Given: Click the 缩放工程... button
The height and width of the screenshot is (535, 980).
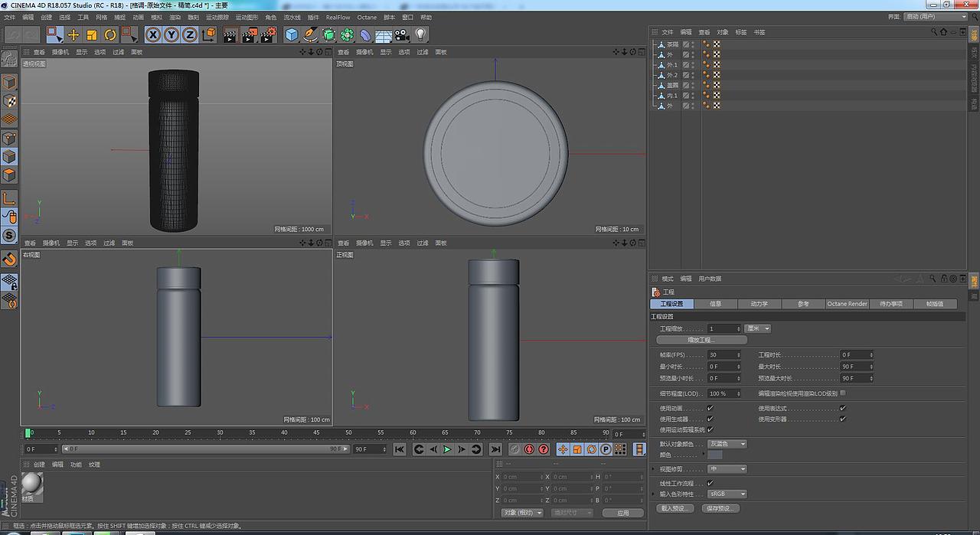Looking at the screenshot, I should [702, 340].
